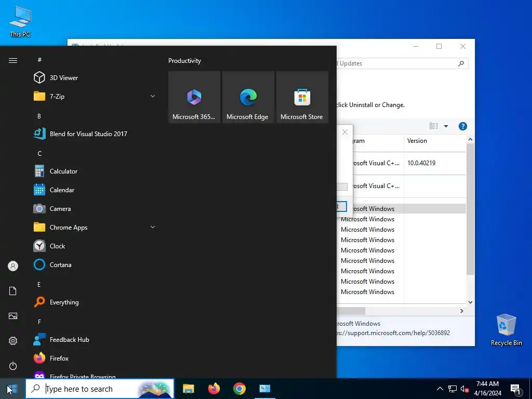
Task: Open the Clock app
Action: 95,246
